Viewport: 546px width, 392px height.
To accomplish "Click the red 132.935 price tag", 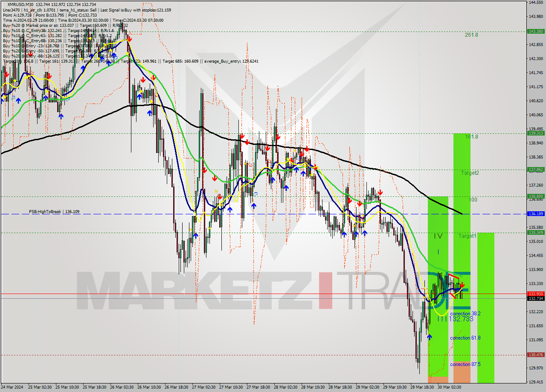I will pos(536,294).
